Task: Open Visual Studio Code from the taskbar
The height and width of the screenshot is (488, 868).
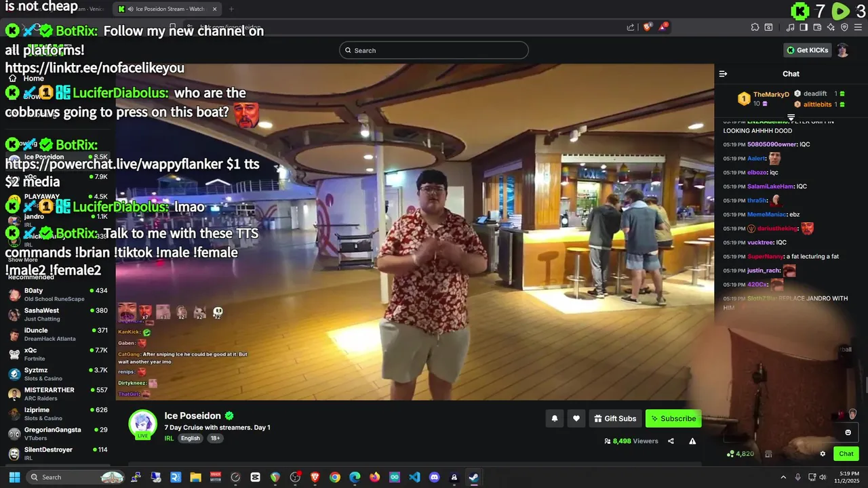Action: pos(414,477)
